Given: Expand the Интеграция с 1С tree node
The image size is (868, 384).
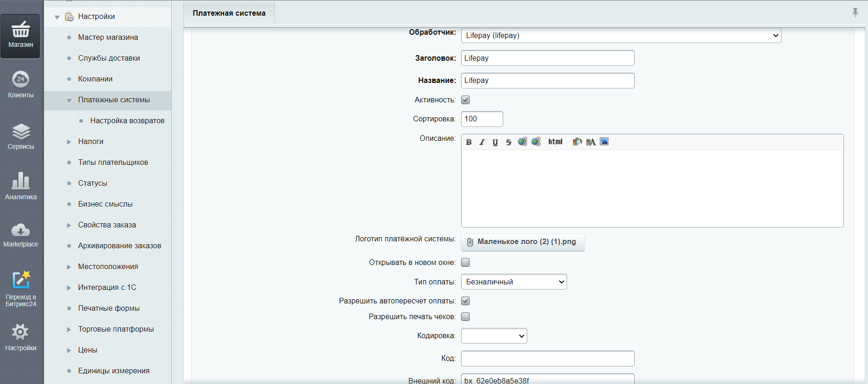Looking at the screenshot, I should click(x=69, y=288).
